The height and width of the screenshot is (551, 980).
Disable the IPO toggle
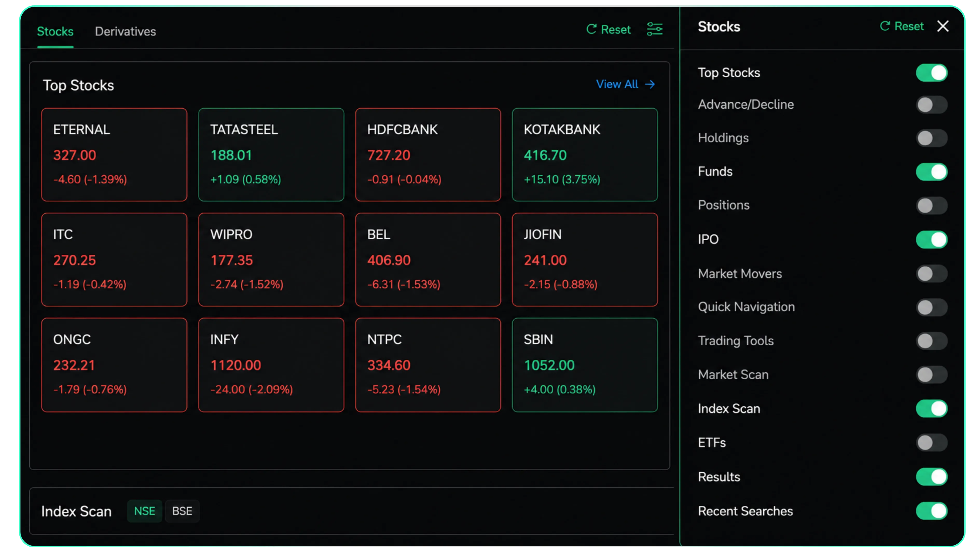click(x=931, y=240)
